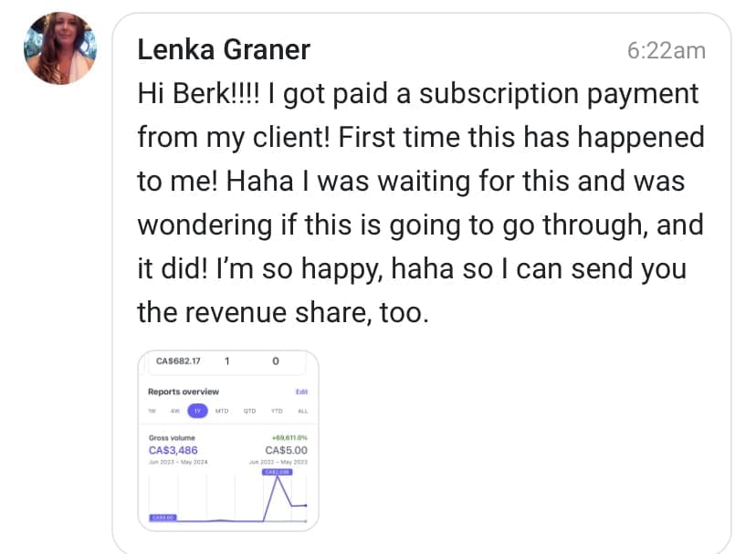
Task: Switch to the MTD range tab
Action: click(x=222, y=412)
